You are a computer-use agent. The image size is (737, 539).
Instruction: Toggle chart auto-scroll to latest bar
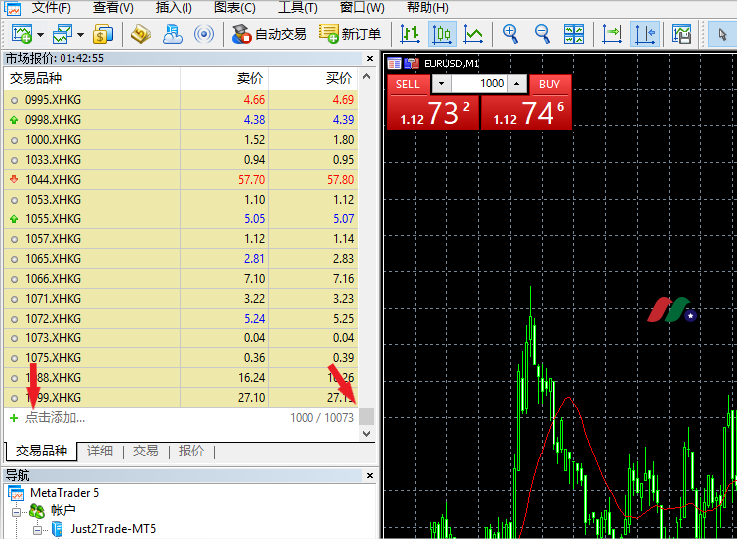[x=612, y=34]
